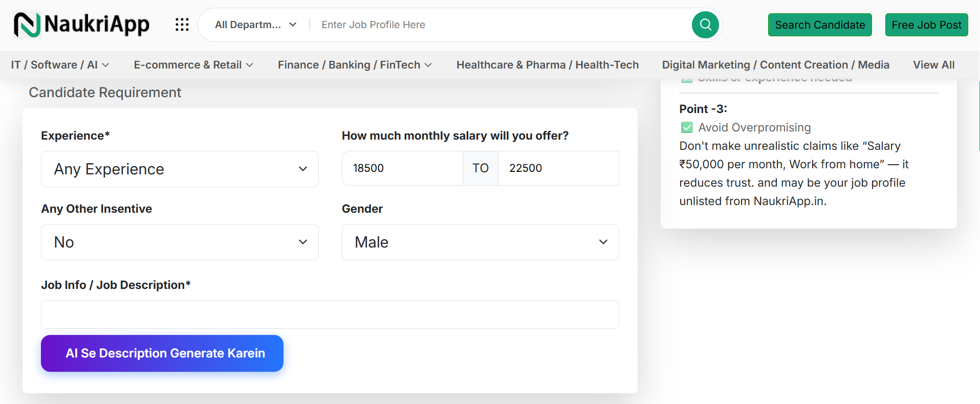Click the chevron next to E-commerce & Retail
The image size is (980, 404).
point(250,65)
